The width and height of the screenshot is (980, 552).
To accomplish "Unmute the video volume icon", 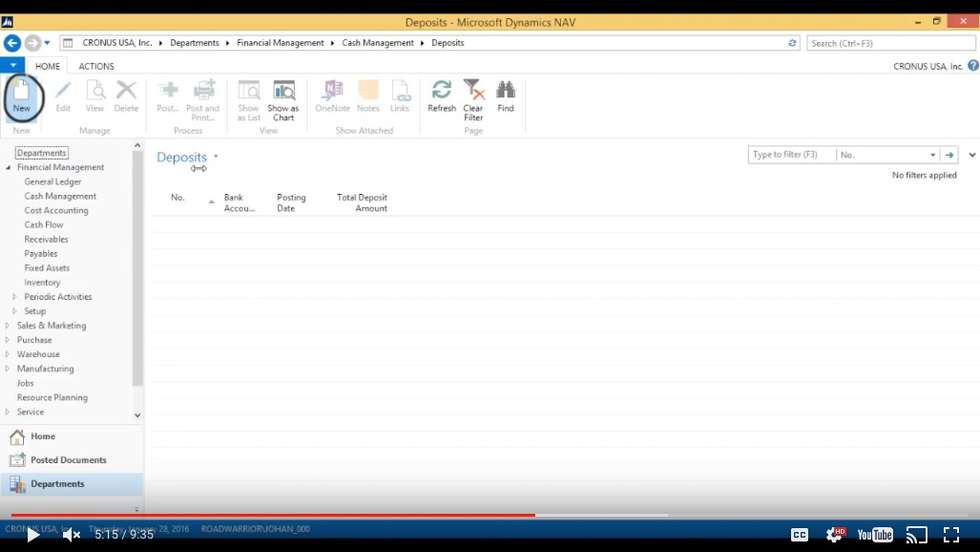I will [72, 535].
